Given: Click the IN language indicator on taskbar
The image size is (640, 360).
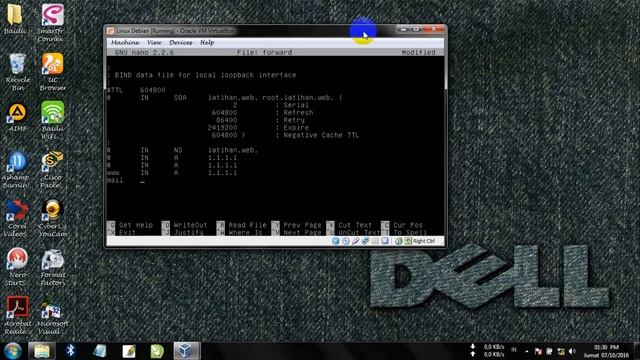Looking at the screenshot, I should click(x=514, y=350).
